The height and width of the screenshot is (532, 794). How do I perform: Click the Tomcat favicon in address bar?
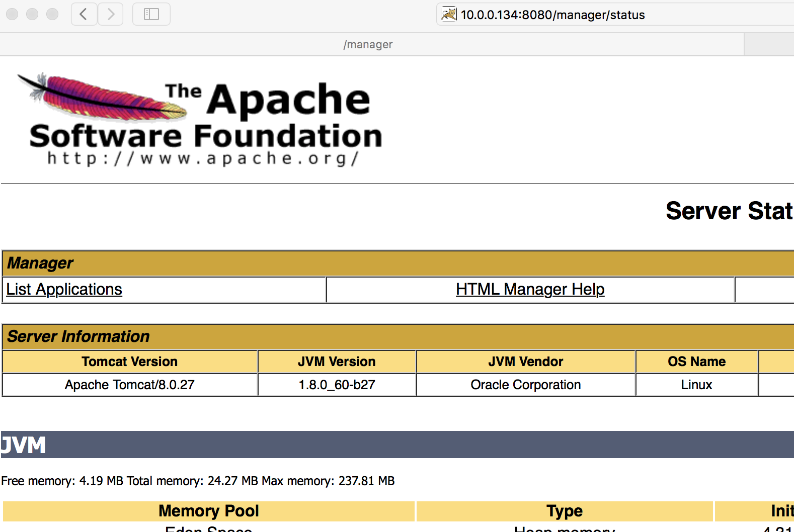[448, 14]
